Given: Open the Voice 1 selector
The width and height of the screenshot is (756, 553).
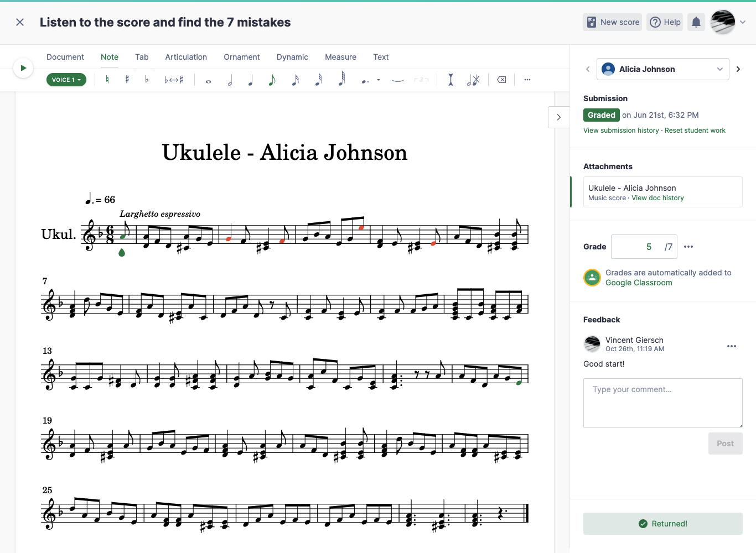Looking at the screenshot, I should coord(66,80).
